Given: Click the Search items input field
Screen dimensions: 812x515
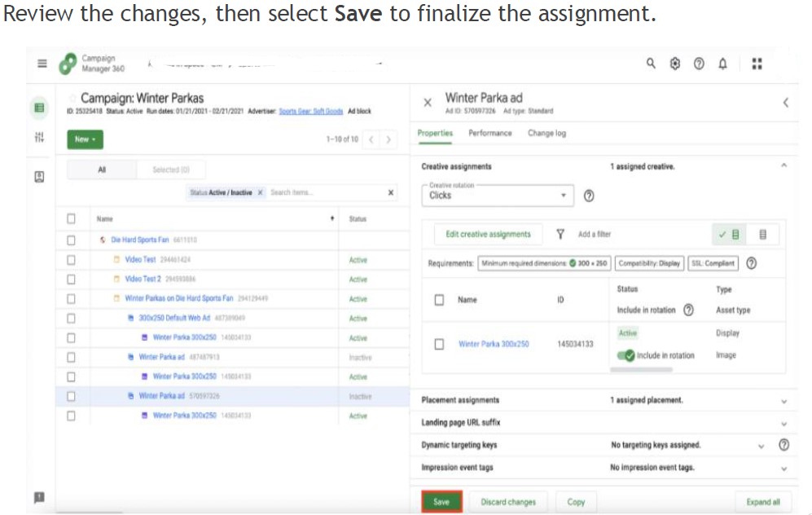Looking at the screenshot, I should pos(327,192).
